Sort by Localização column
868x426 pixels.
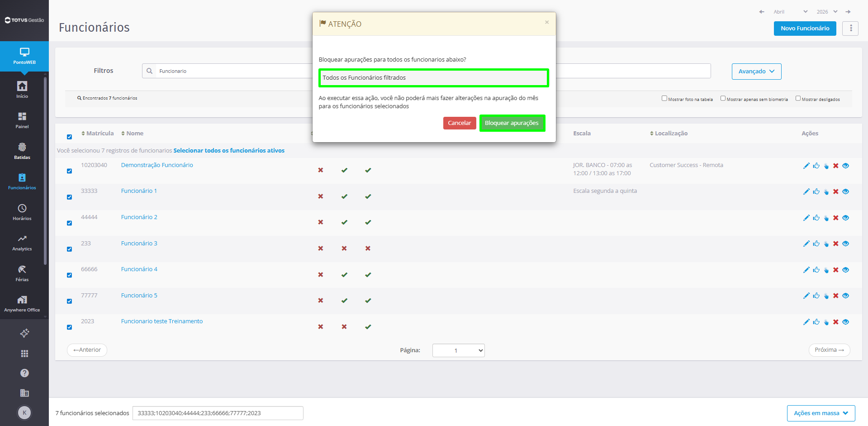pyautogui.click(x=669, y=134)
